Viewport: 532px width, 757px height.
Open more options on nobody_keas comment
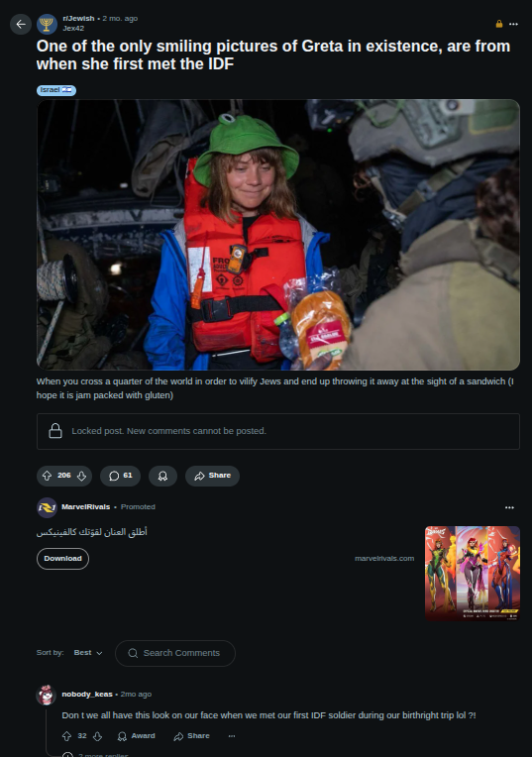coord(232,736)
